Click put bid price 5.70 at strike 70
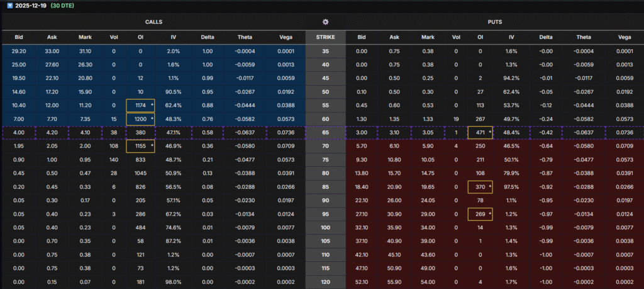The width and height of the screenshot is (644, 289). 362,146
